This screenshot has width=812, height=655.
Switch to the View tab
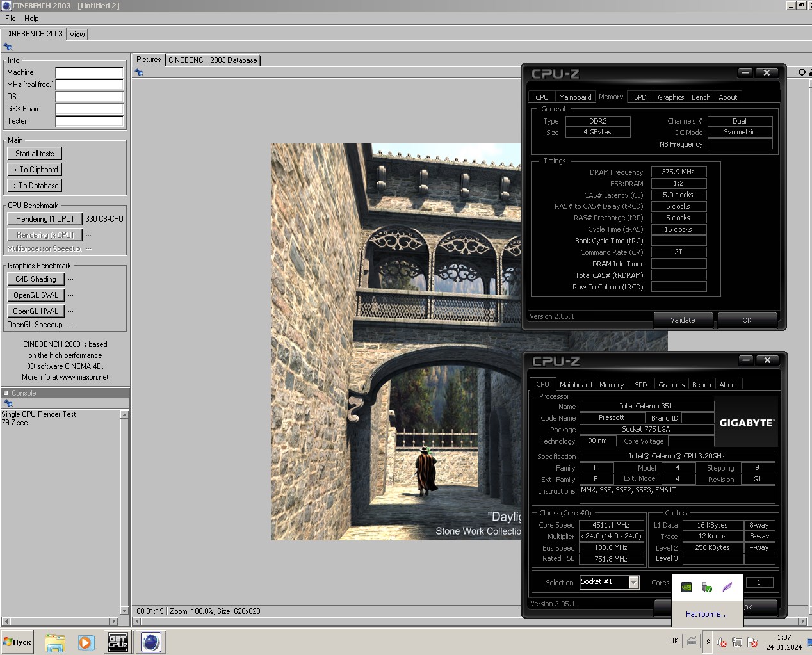pos(77,35)
